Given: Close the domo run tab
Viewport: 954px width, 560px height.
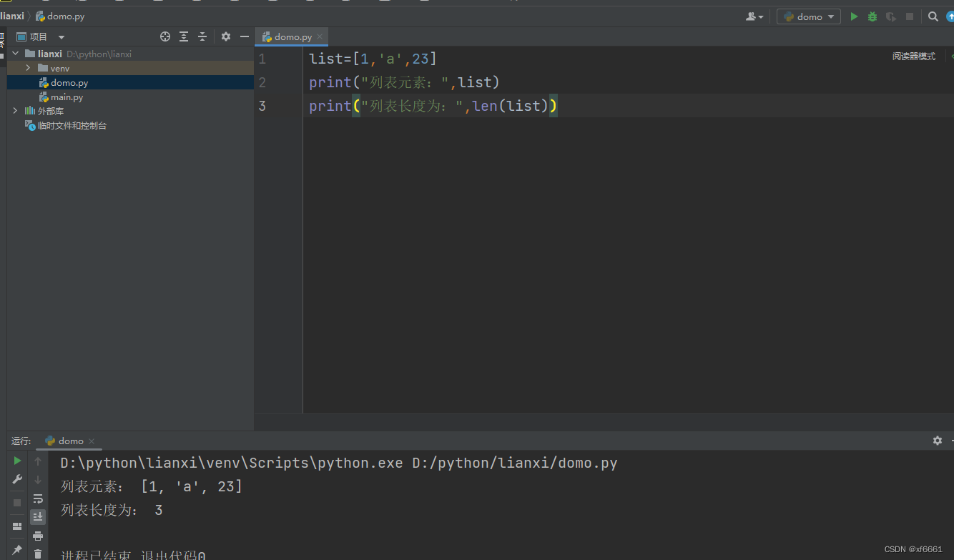Looking at the screenshot, I should point(92,441).
